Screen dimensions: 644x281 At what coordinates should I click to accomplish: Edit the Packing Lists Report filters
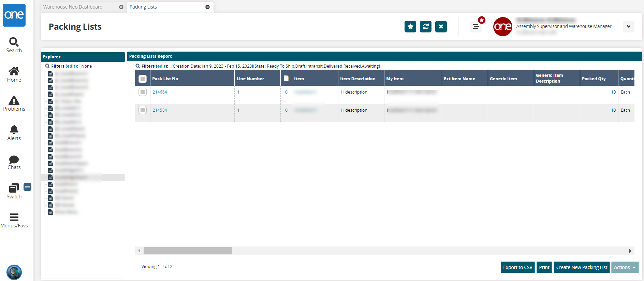pos(162,66)
